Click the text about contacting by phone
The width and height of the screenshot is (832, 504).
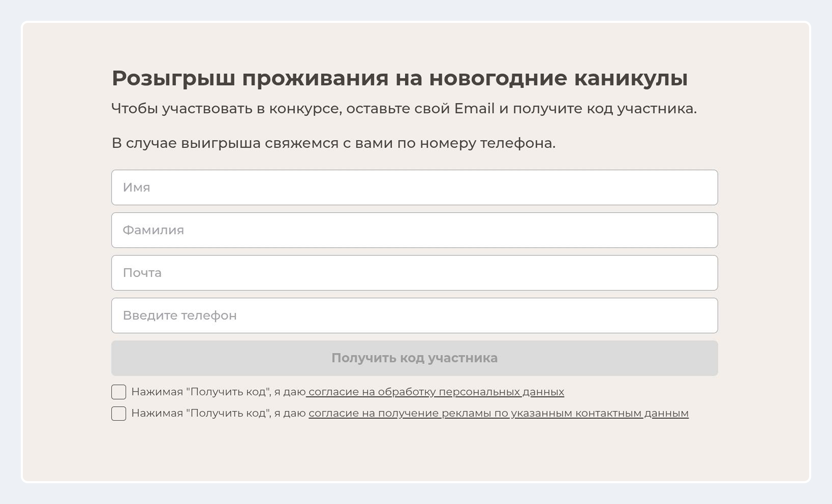(x=333, y=143)
